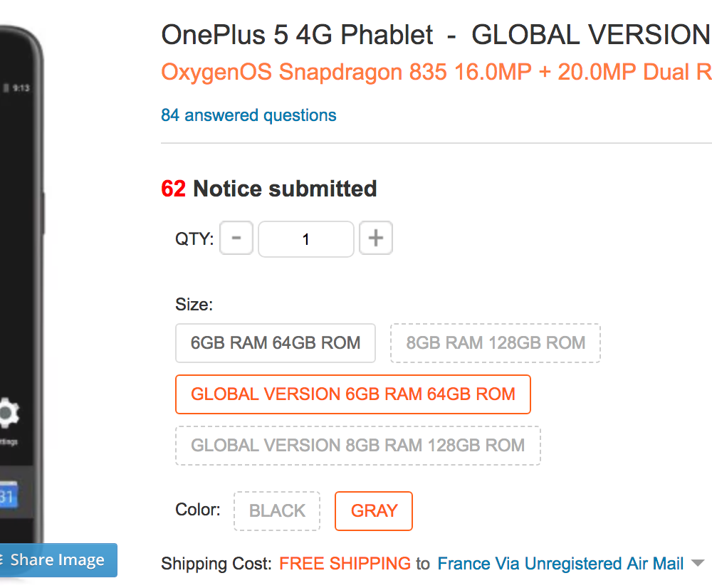Expand the shipping method dropdown arrow
This screenshot has width=712, height=588.
point(698,564)
